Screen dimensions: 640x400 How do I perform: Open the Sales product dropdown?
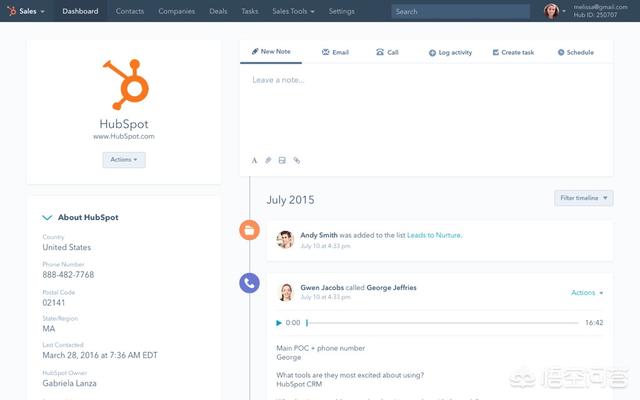click(x=32, y=11)
